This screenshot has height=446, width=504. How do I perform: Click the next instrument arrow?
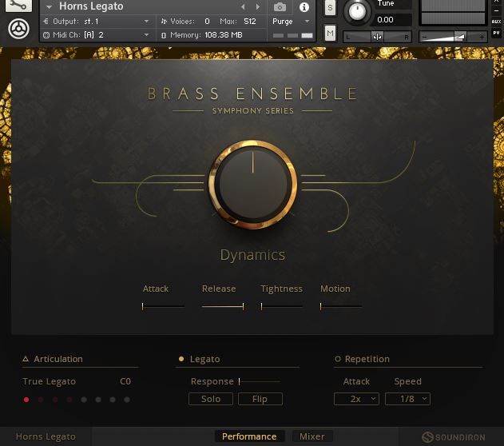(257, 7)
